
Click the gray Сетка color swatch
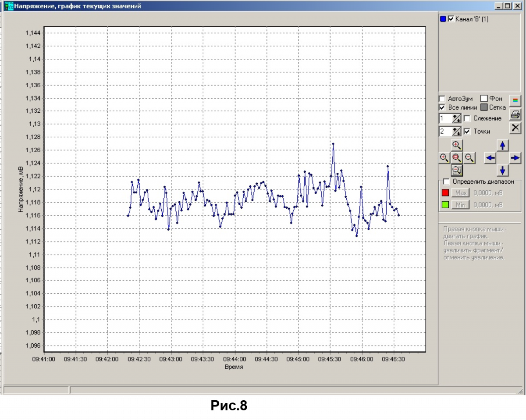pyautogui.click(x=484, y=107)
